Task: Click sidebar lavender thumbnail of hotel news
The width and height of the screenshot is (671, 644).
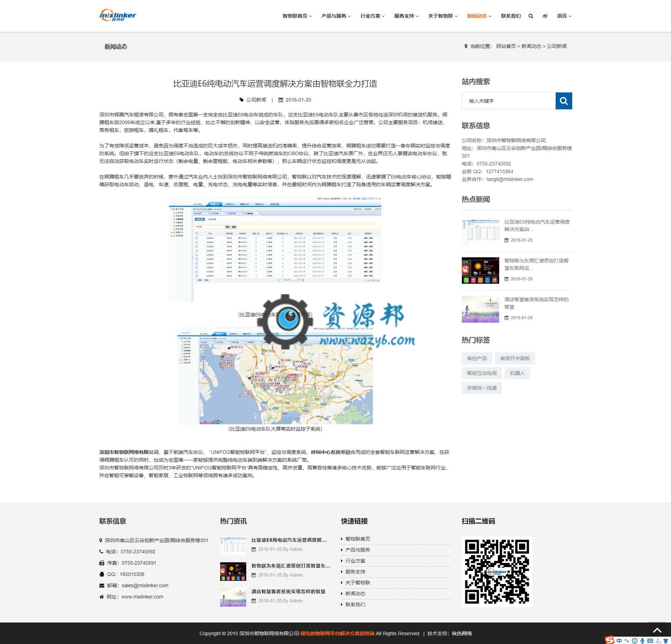Action: click(480, 309)
